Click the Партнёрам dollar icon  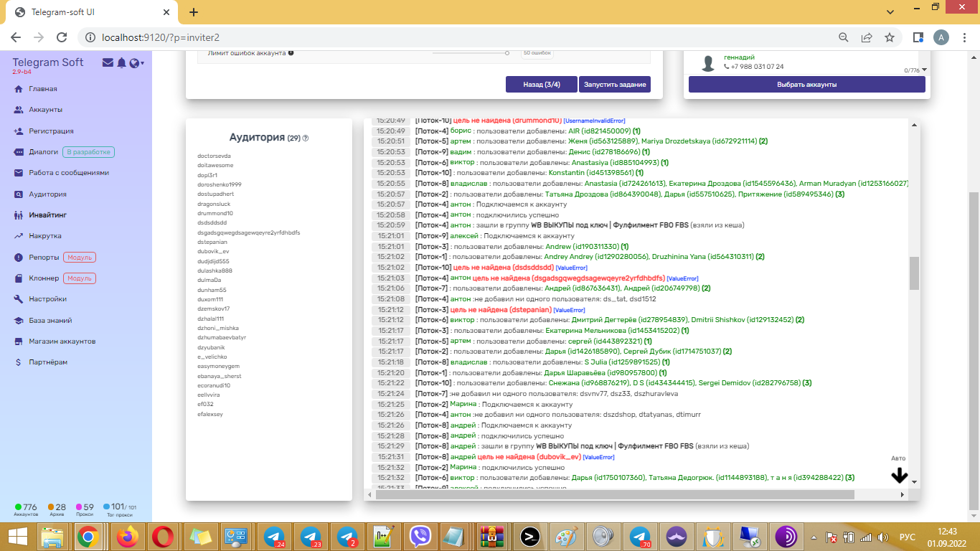19,362
